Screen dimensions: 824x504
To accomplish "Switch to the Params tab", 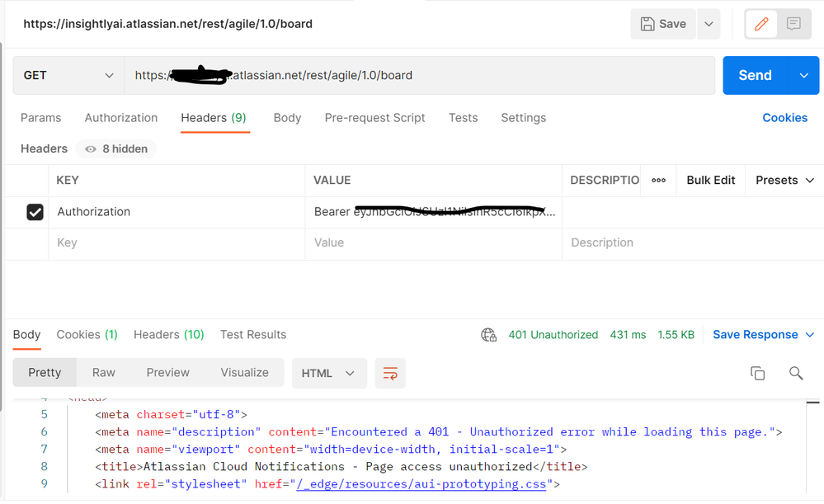I will (41, 118).
